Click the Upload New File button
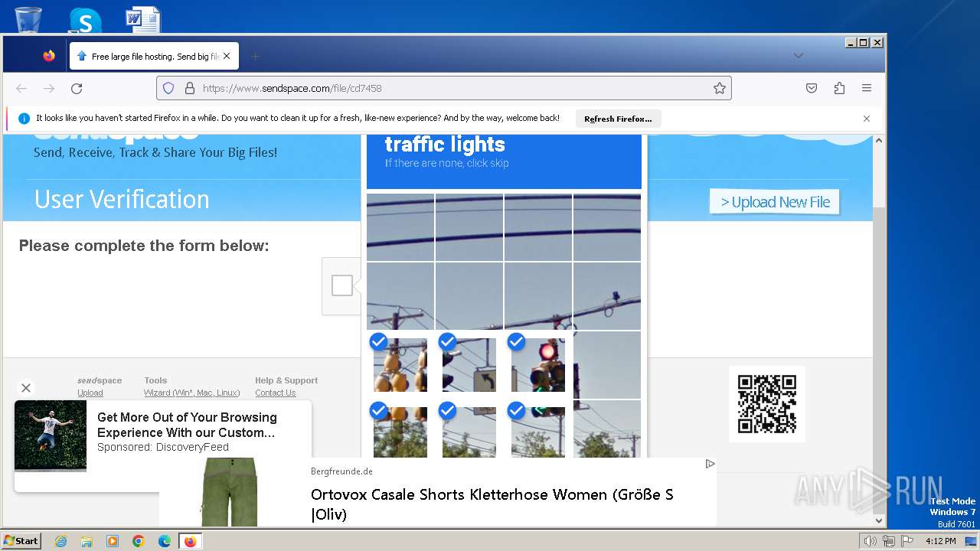The height and width of the screenshot is (551, 980). (x=775, y=202)
